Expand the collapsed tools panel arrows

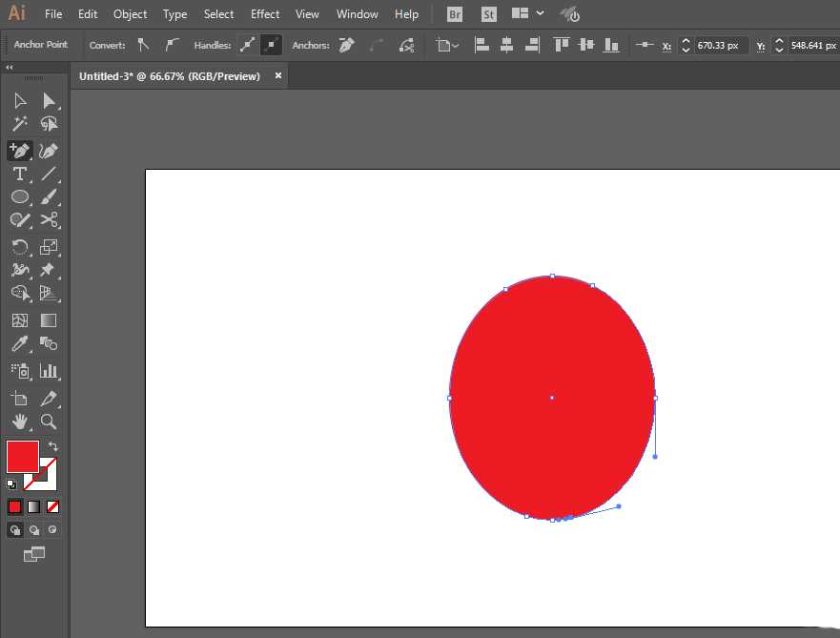pos(10,68)
